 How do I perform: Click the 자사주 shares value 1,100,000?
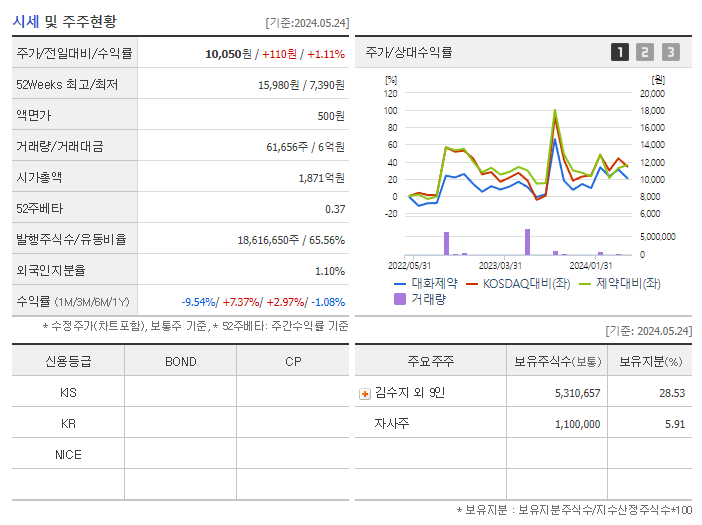click(578, 424)
